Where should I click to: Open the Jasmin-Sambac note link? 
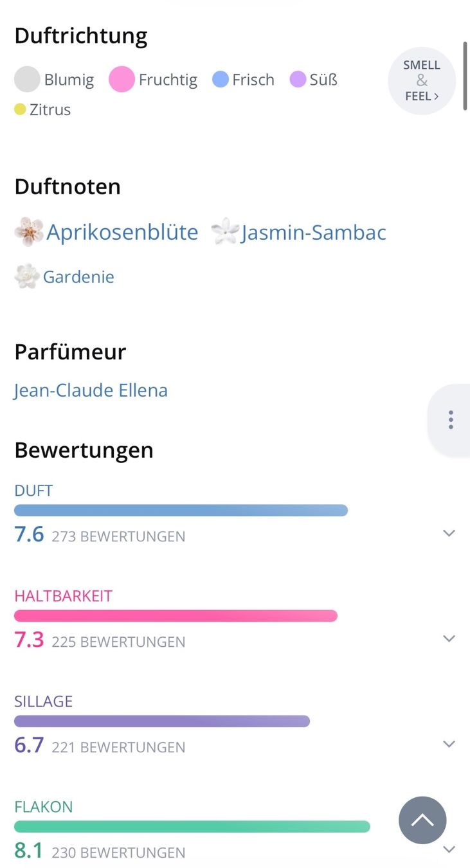coord(314,232)
